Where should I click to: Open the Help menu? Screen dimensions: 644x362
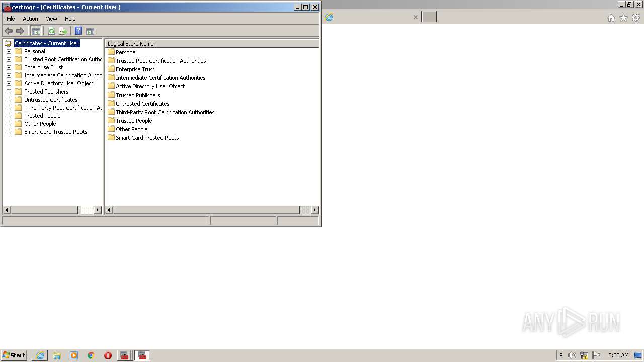click(70, 19)
